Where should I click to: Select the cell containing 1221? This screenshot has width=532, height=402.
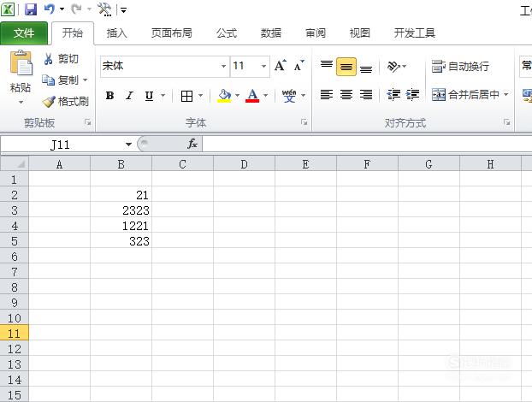click(121, 226)
